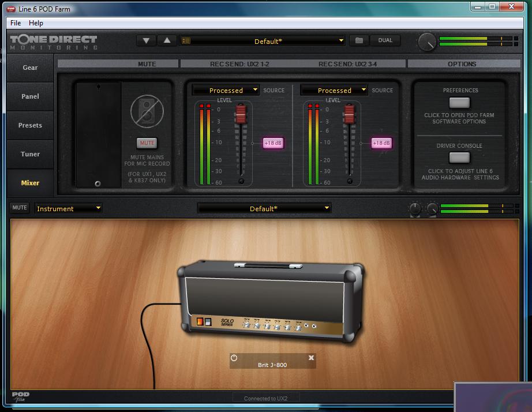Toggle the input MUTE button beside Instrument

(x=20, y=207)
